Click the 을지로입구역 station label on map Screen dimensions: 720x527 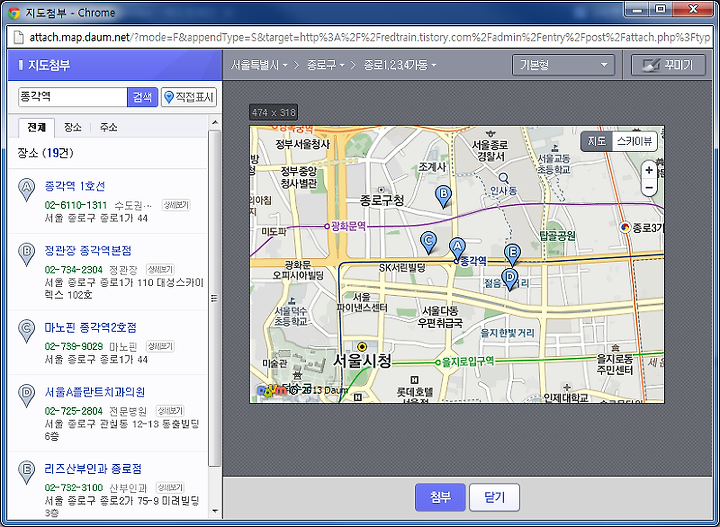click(468, 362)
